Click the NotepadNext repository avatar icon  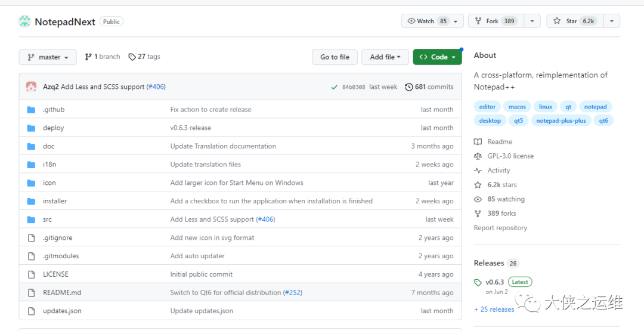point(24,21)
